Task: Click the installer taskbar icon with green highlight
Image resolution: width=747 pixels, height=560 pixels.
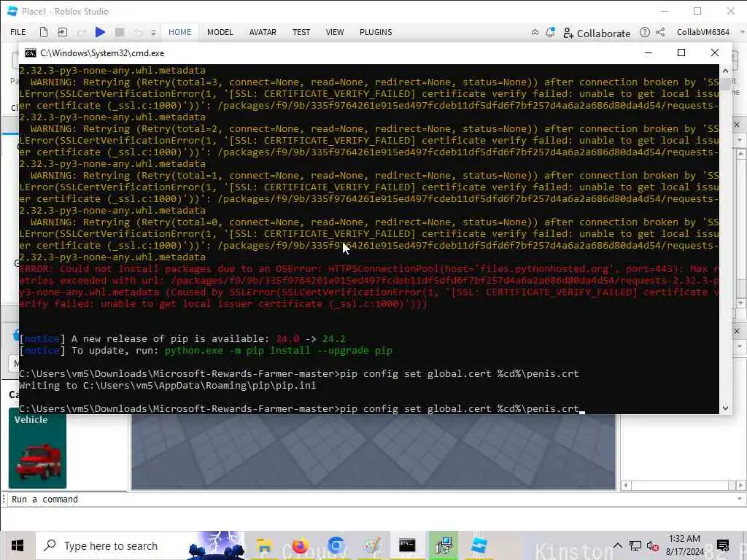Action: [x=443, y=545]
